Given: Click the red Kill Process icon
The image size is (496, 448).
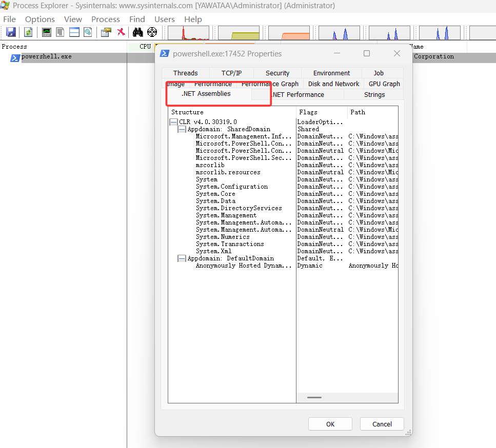Looking at the screenshot, I should tap(121, 32).
